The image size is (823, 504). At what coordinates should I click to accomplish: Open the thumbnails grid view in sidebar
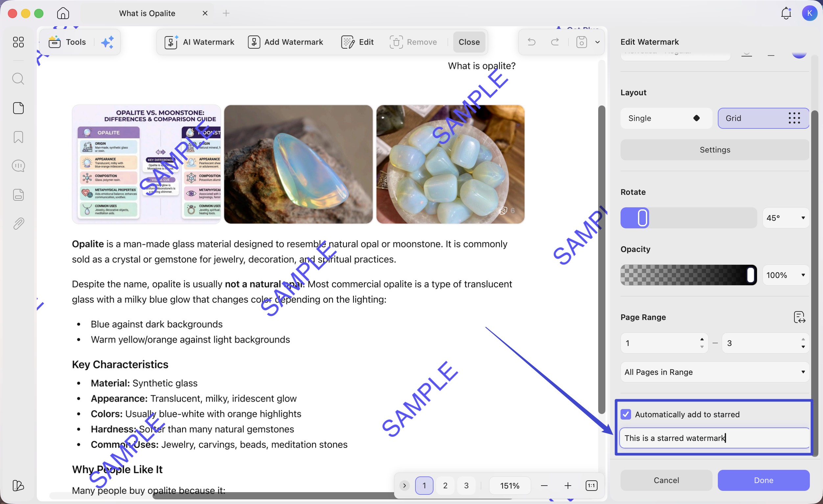tap(18, 42)
